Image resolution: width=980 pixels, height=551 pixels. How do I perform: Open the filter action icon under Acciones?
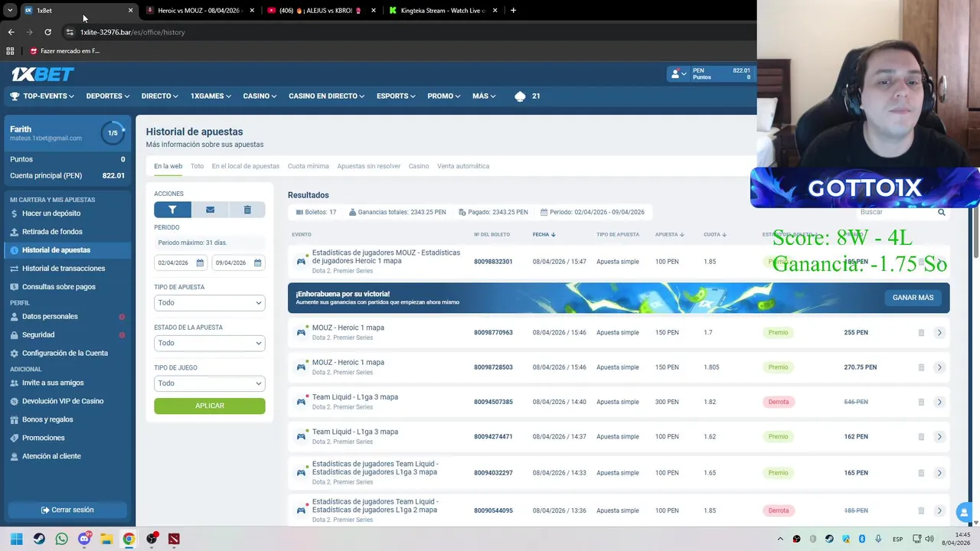(172, 210)
